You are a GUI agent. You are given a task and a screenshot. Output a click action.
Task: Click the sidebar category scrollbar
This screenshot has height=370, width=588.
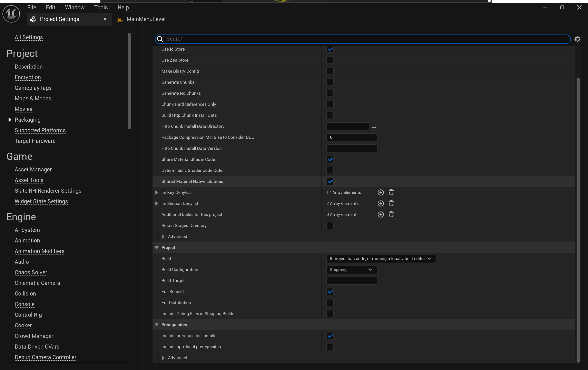tap(129, 81)
